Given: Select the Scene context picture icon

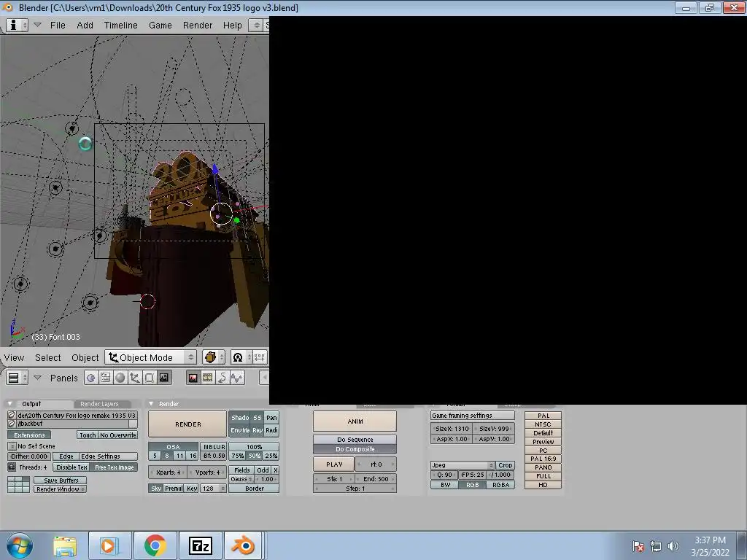Looking at the screenshot, I should tap(164, 378).
